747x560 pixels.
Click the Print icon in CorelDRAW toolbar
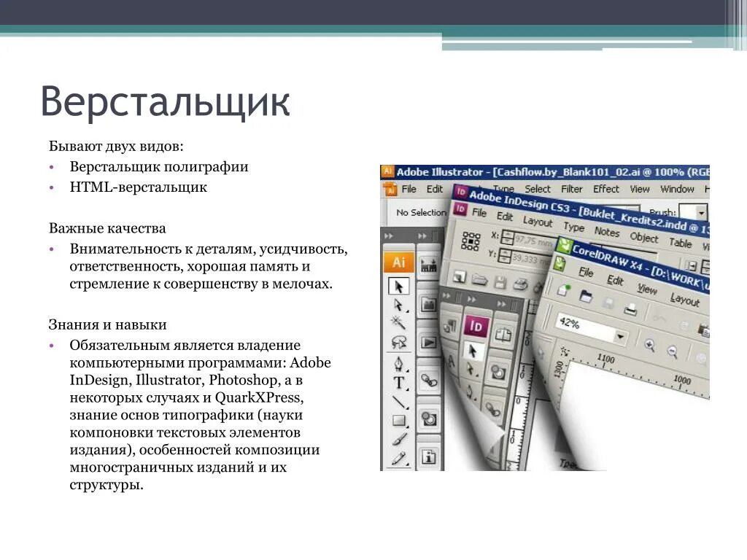[630, 309]
